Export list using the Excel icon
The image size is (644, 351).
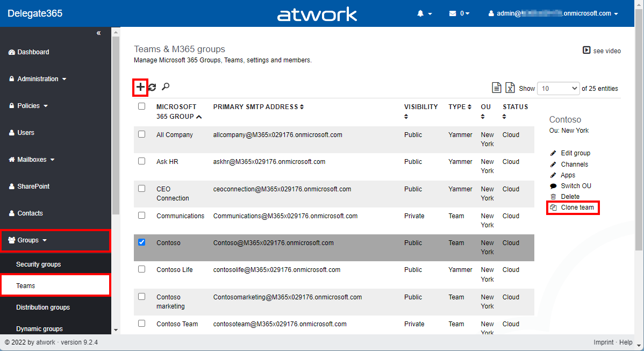tap(510, 88)
